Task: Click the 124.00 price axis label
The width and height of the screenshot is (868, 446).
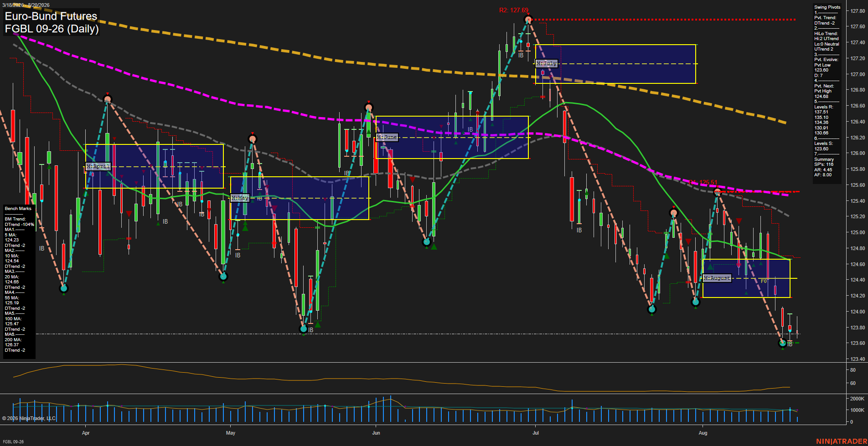Action: point(858,312)
